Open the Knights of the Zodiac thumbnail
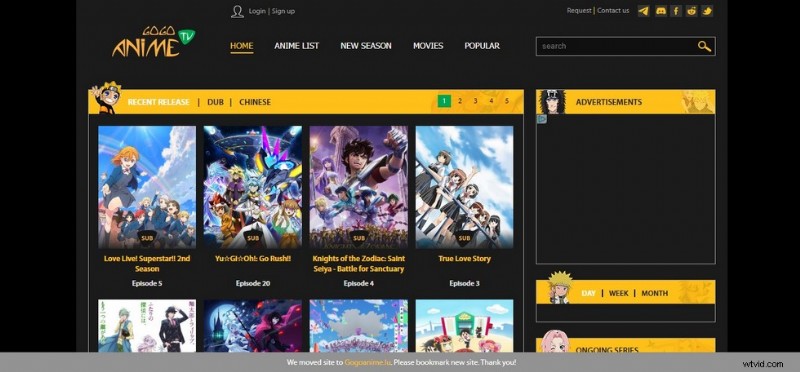The image size is (800, 372). (359, 187)
